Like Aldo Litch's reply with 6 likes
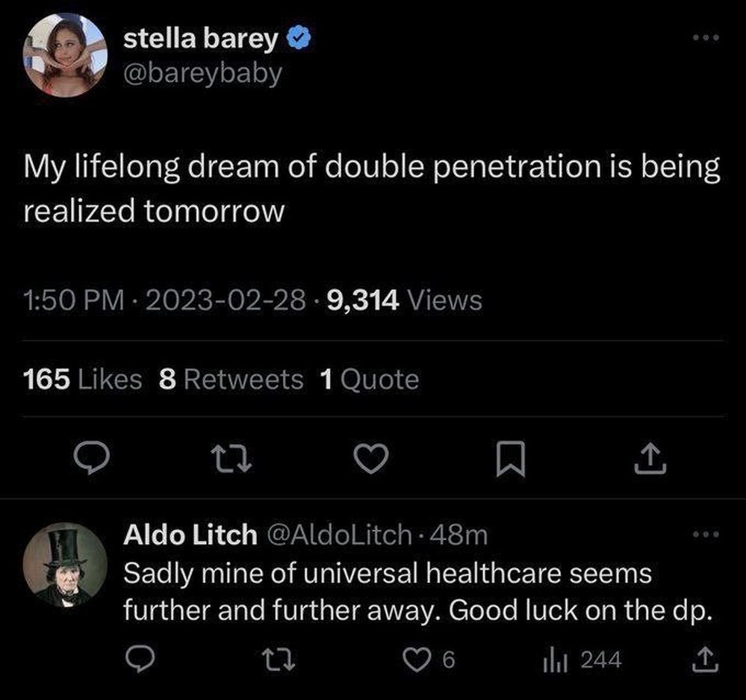746x700 pixels. point(429,660)
